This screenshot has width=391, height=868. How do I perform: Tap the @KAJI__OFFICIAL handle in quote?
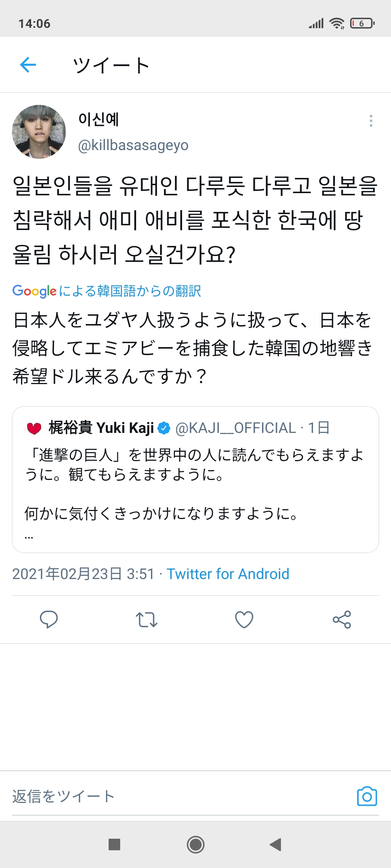click(x=235, y=428)
